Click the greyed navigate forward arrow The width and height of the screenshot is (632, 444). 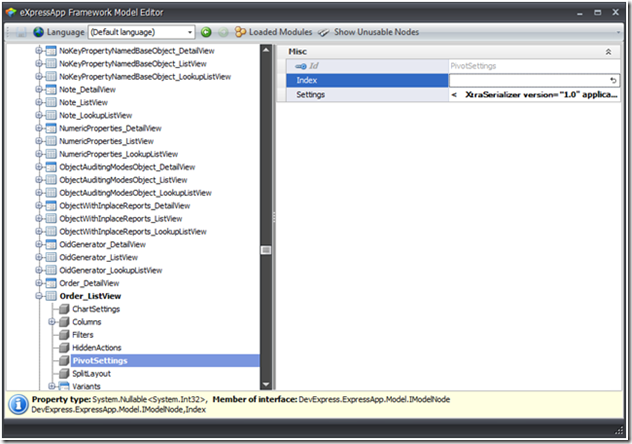coord(223,32)
